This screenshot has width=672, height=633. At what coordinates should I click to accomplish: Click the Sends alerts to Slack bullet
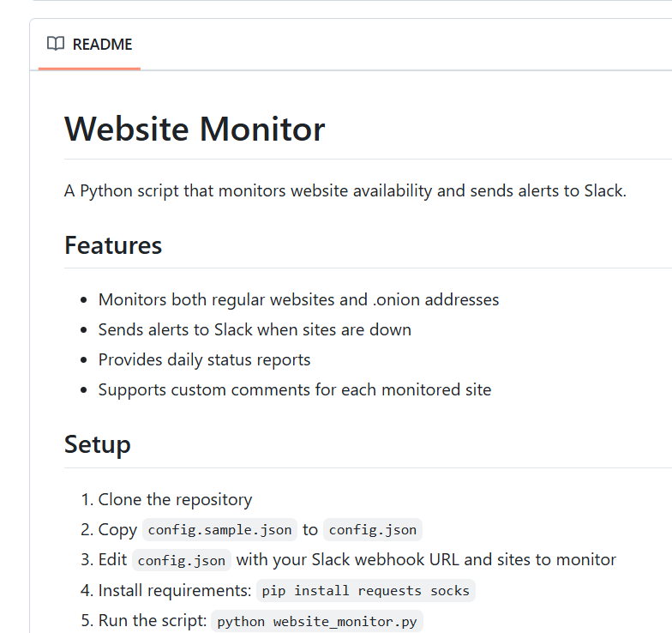click(255, 329)
